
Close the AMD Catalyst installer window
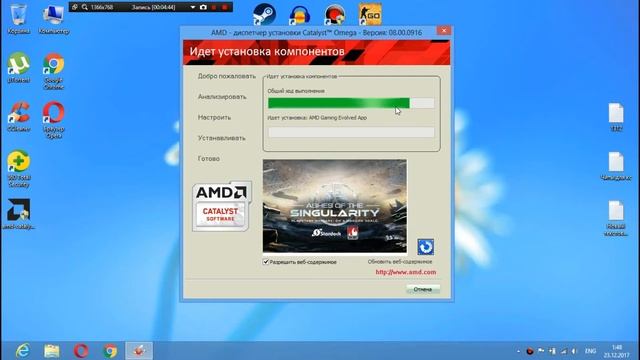click(x=444, y=31)
